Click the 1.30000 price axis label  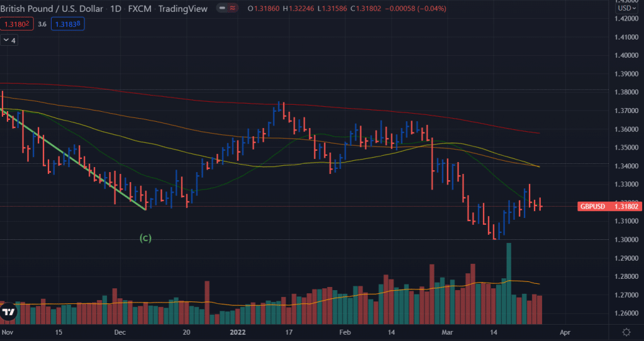coord(627,240)
